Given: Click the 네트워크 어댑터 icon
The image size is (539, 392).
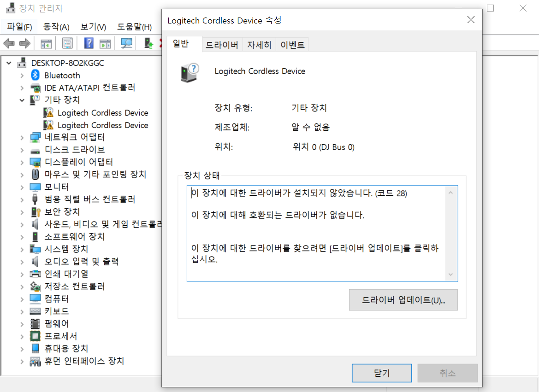Looking at the screenshot, I should pos(35,137).
